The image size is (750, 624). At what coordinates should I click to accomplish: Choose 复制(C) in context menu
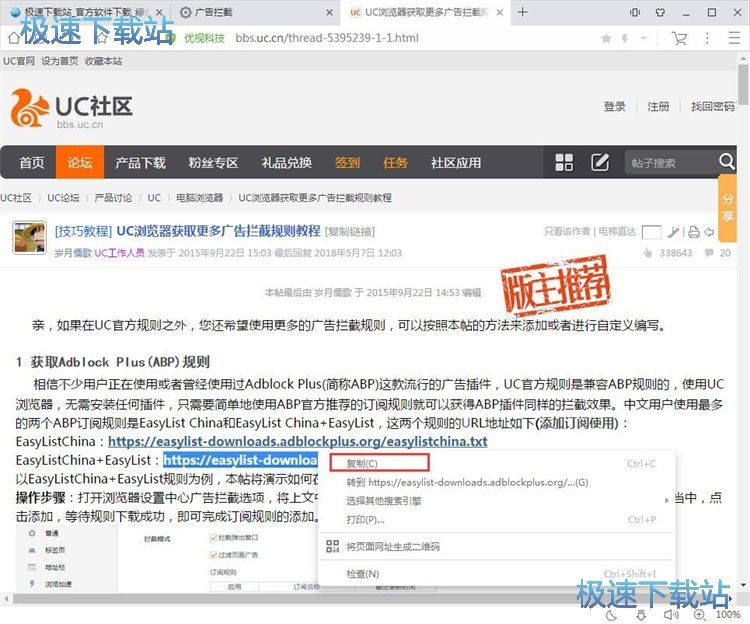[x=380, y=463]
